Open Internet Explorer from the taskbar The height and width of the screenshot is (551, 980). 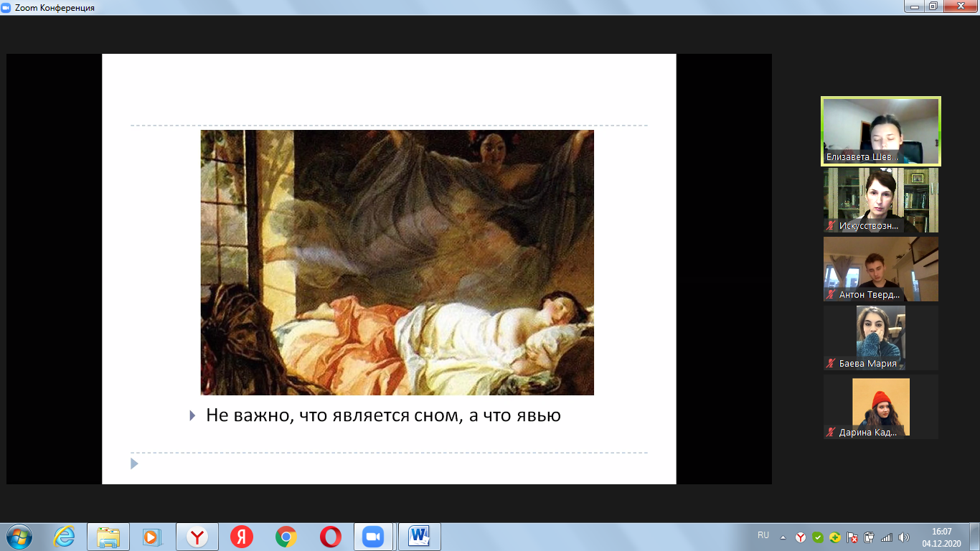tap(64, 537)
